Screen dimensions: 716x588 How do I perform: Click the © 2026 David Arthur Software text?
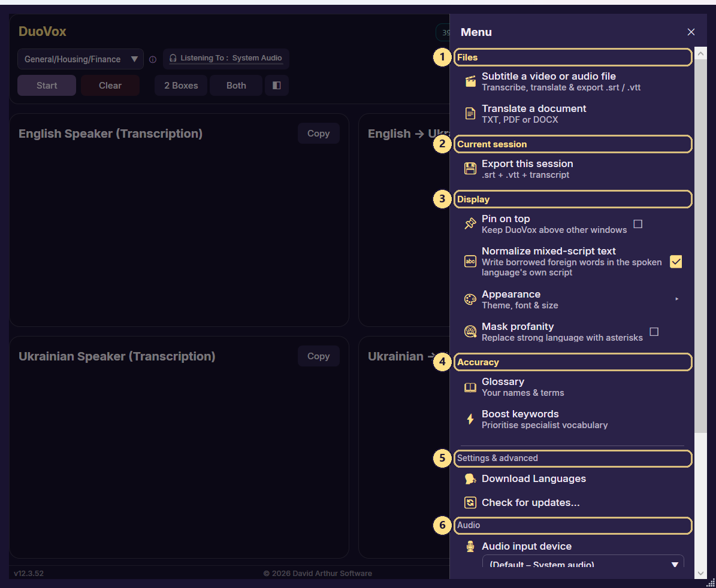tap(318, 574)
